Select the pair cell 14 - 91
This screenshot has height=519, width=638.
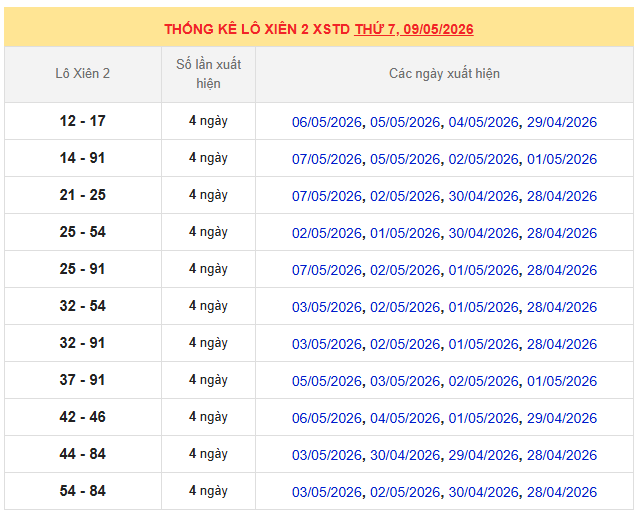pos(83,158)
